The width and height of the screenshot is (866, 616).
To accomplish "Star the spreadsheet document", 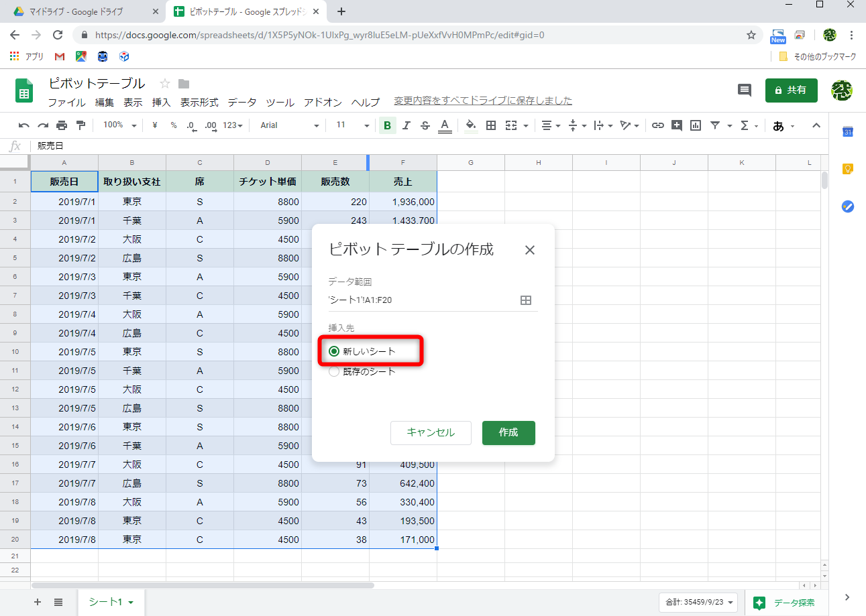I will tap(165, 84).
